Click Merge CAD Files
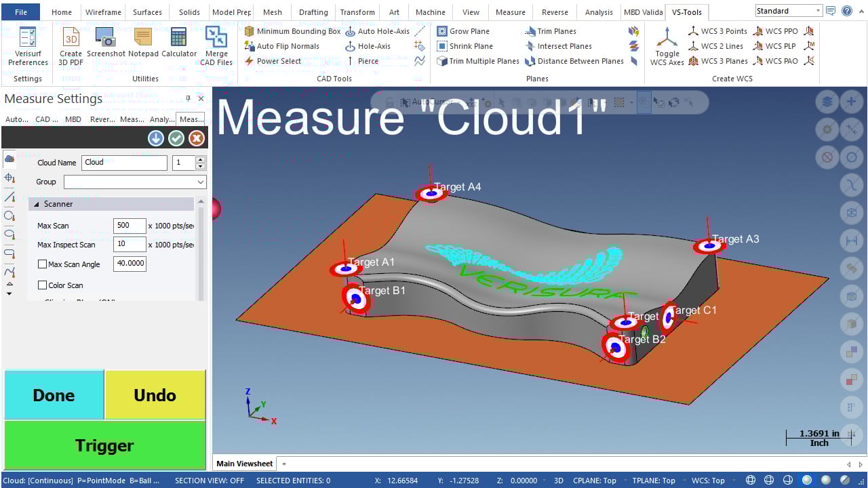The height and width of the screenshot is (488, 868). [216, 46]
